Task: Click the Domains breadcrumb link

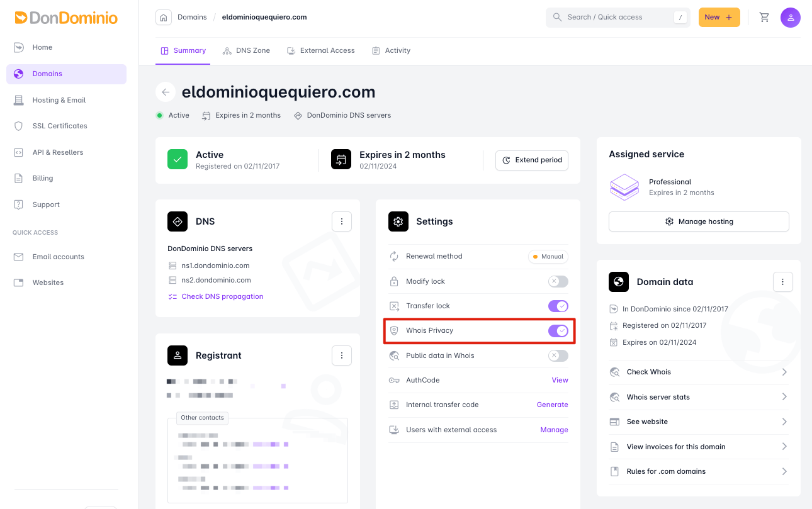Action: 192,17
